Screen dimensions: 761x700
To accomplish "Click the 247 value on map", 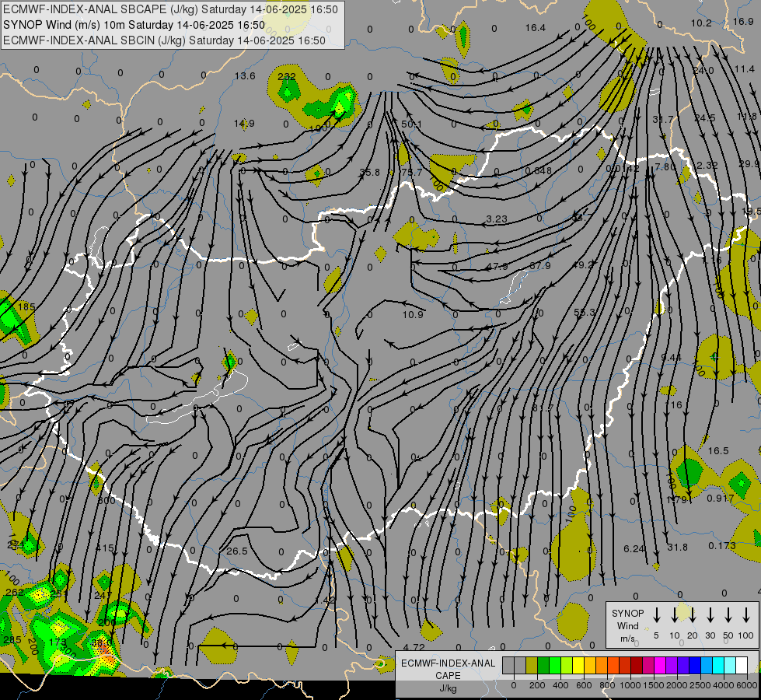I will pyautogui.click(x=103, y=595).
